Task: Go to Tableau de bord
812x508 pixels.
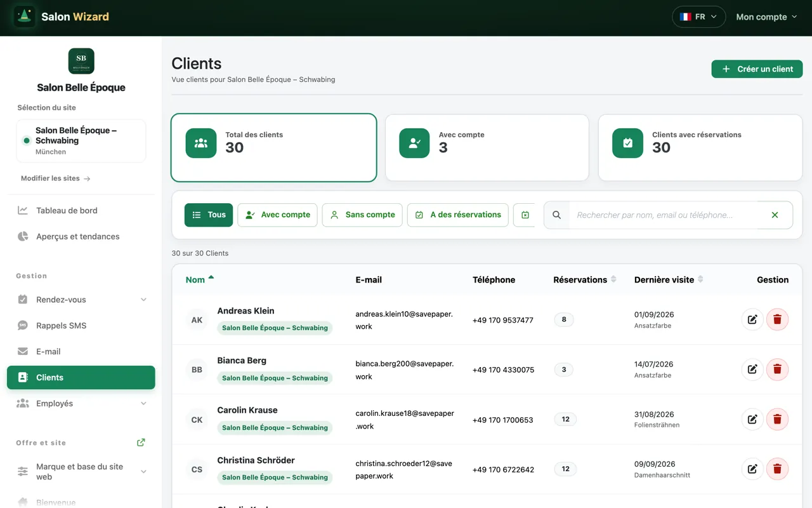Action: [81, 210]
